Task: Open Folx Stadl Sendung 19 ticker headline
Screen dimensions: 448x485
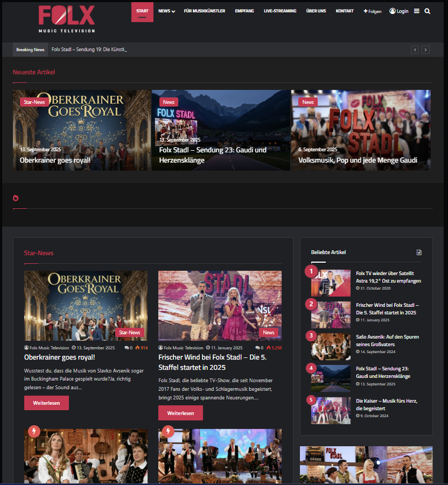Action: [x=89, y=50]
